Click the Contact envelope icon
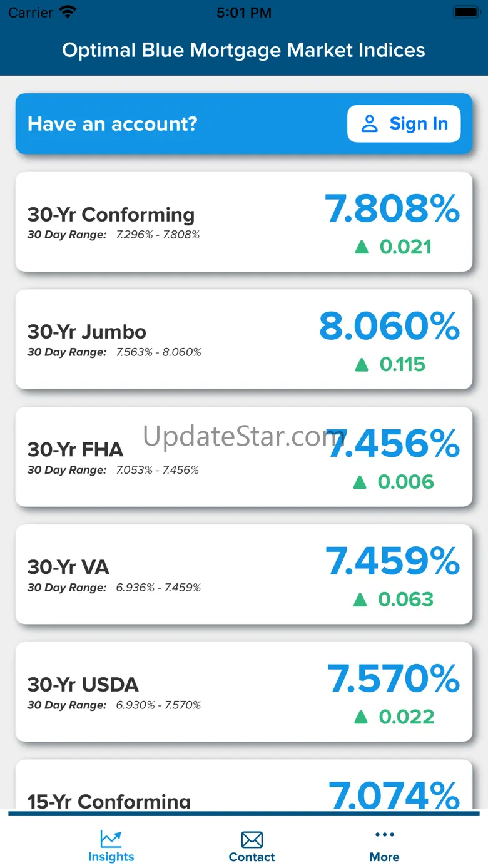 tap(252, 839)
